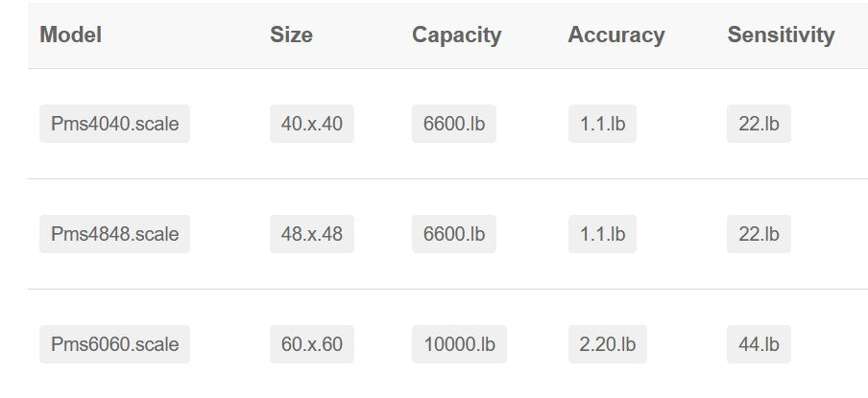This screenshot has height=398, width=868.
Task: Click the 44.lb sensitivity tag
Action: [x=759, y=344]
